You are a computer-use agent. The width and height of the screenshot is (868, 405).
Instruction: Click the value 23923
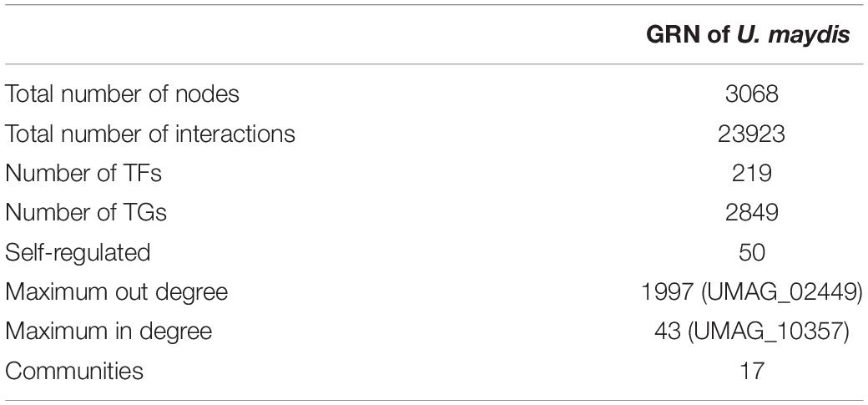click(752, 134)
